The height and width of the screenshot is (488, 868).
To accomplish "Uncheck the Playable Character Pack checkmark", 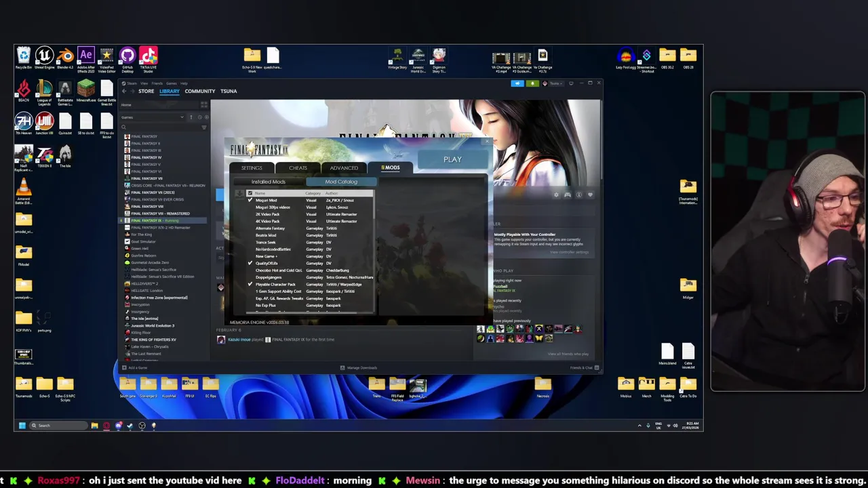I will 250,284.
